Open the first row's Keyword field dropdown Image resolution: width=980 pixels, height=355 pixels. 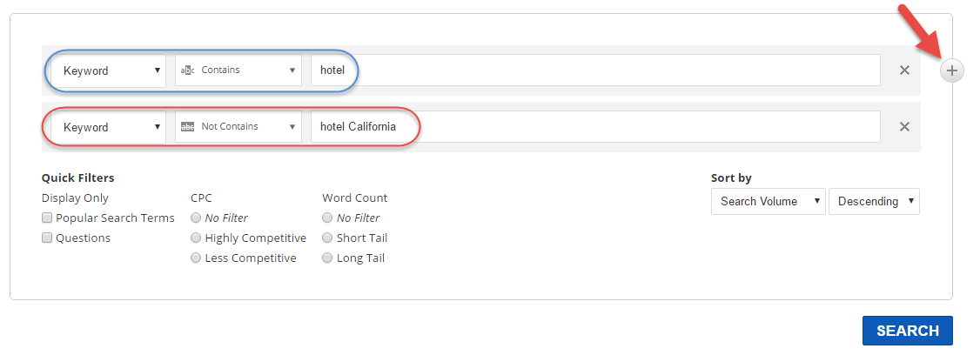click(x=108, y=70)
